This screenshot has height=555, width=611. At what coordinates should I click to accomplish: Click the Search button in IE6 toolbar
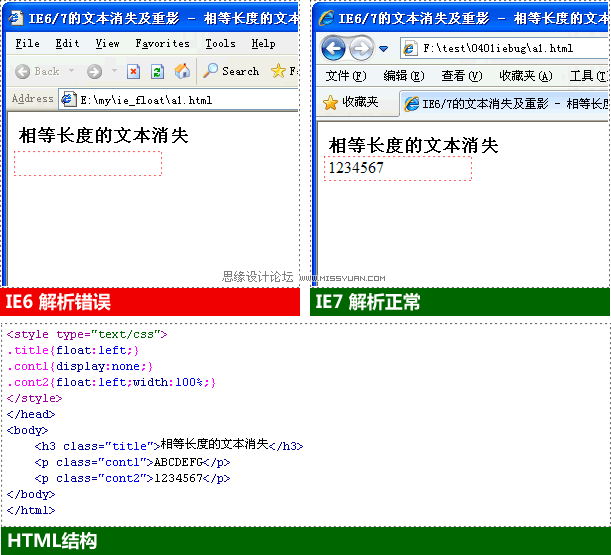point(231,71)
